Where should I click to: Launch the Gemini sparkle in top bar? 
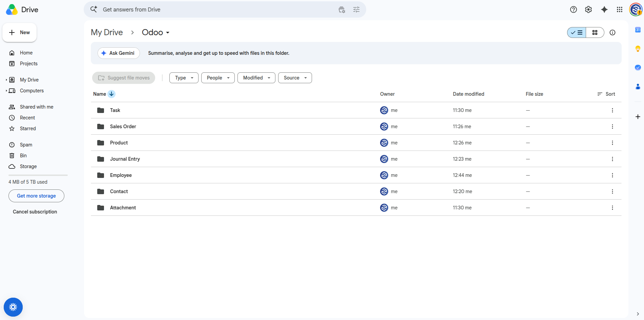[x=604, y=9]
